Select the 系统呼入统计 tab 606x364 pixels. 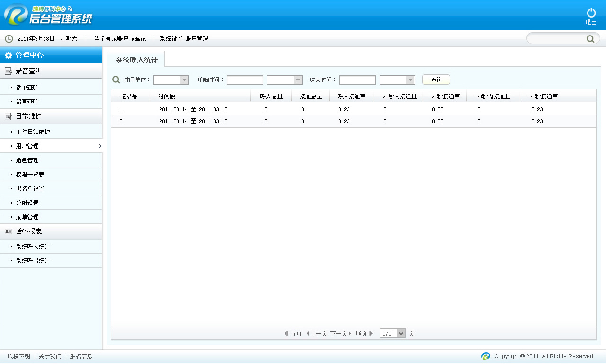(136, 60)
